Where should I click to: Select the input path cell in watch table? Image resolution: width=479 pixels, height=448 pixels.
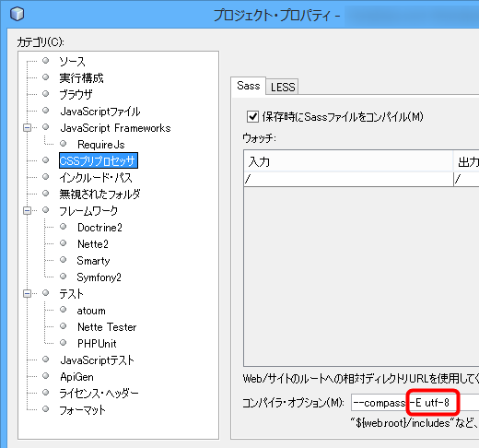pyautogui.click(x=348, y=179)
